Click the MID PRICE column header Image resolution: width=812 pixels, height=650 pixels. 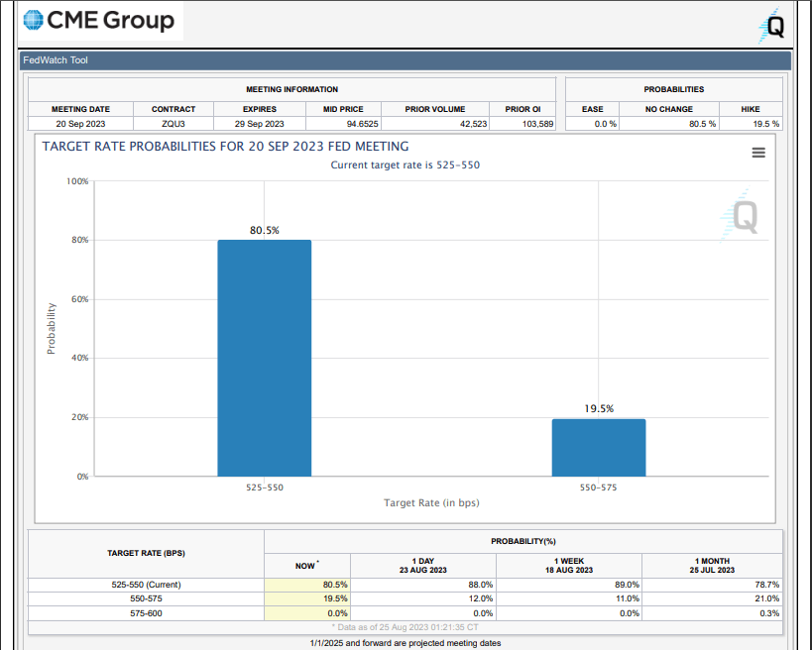pos(344,109)
